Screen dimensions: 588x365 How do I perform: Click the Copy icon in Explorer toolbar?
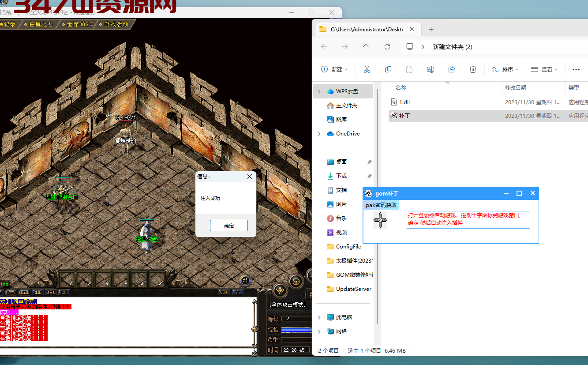point(388,69)
